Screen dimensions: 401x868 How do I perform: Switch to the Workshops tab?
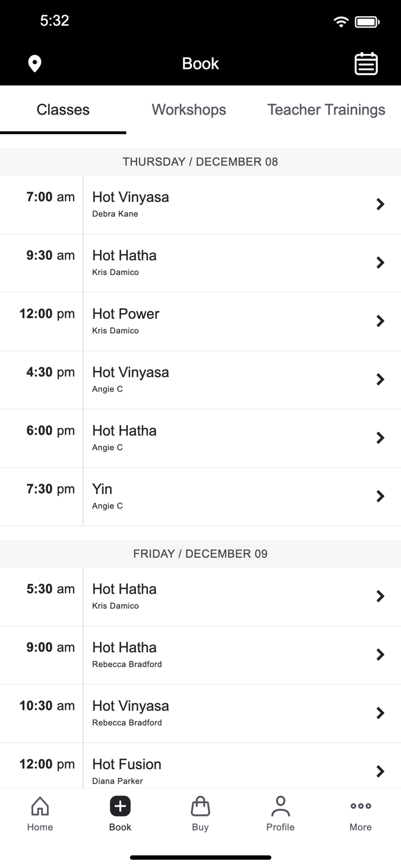click(x=189, y=109)
